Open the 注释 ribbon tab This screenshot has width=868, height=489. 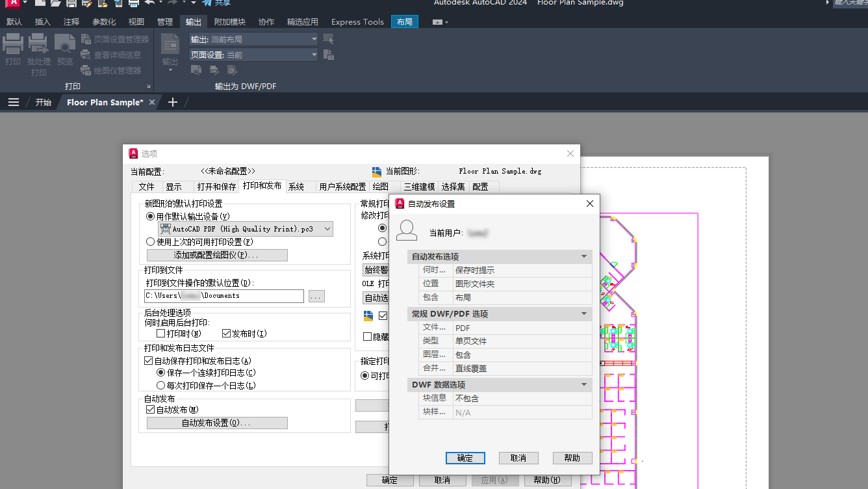(x=71, y=22)
